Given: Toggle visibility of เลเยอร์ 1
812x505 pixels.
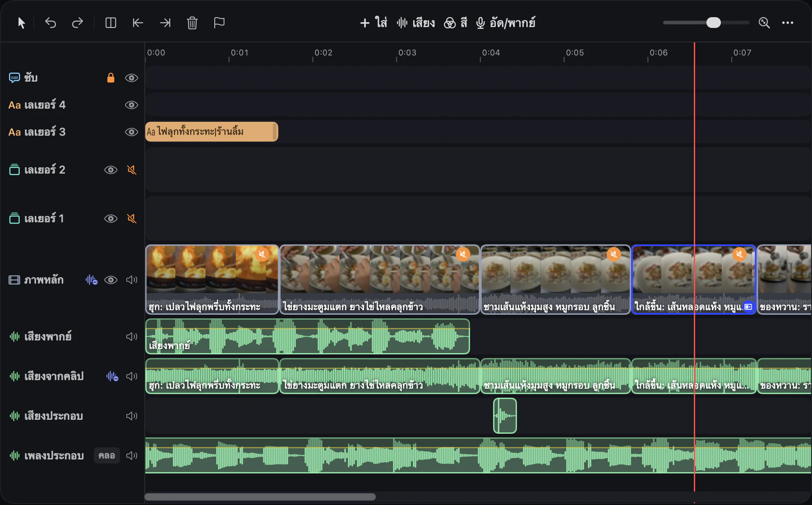Looking at the screenshot, I should [111, 219].
